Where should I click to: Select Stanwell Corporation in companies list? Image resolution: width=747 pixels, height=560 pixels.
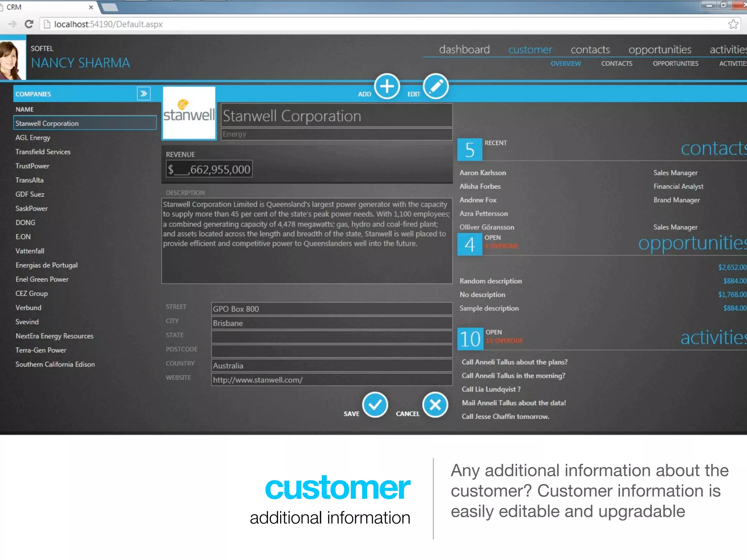85,123
